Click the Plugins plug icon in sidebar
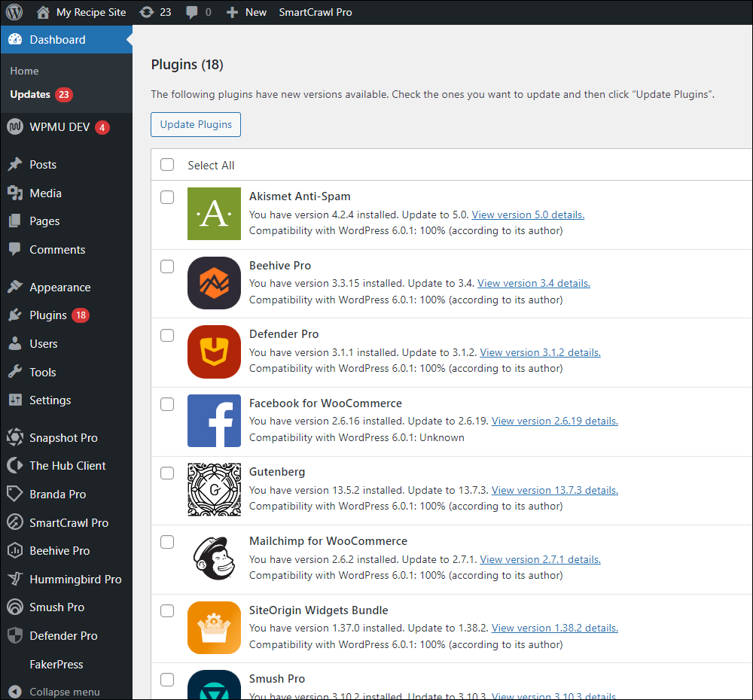 (x=15, y=315)
